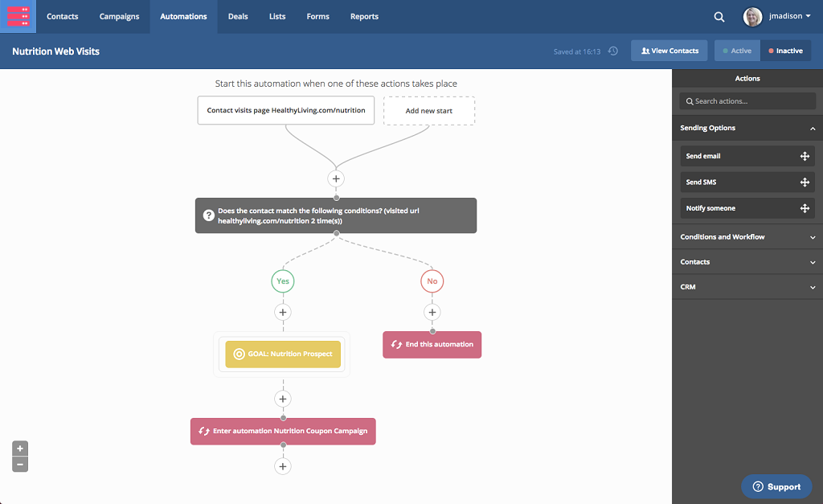The width and height of the screenshot is (823, 504).
Task: Click the plus node under the No branch
Action: (432, 312)
